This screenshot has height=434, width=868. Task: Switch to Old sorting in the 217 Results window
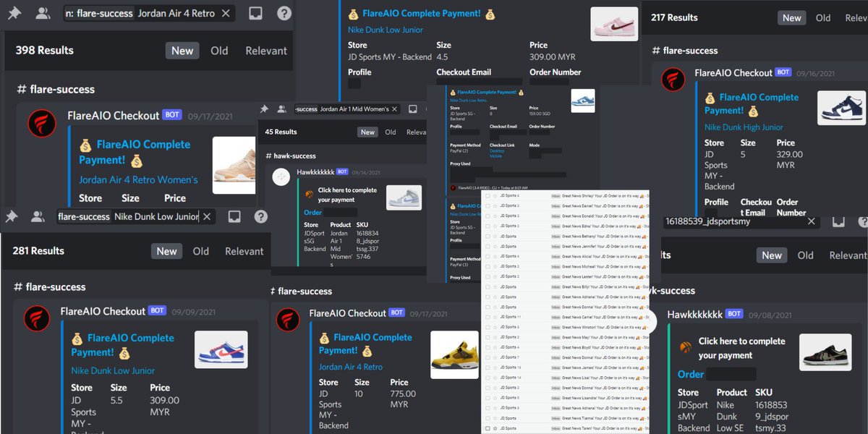823,17
